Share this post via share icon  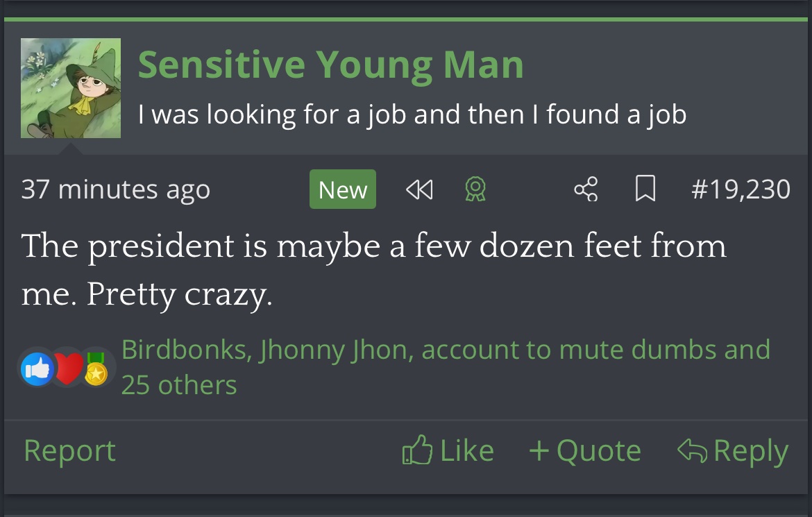click(x=586, y=189)
